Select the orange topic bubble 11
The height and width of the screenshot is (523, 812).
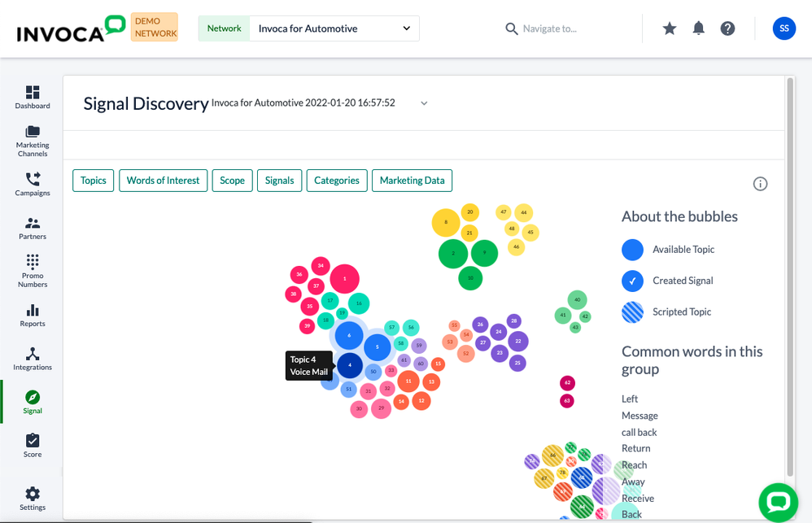click(x=408, y=381)
